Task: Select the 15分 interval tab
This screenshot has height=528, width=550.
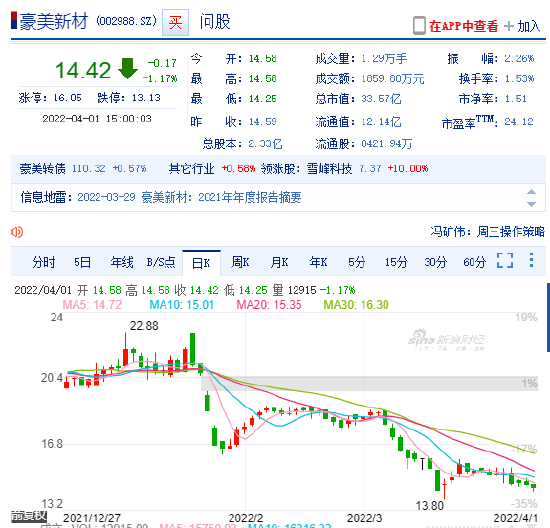Action: pyautogui.click(x=396, y=262)
